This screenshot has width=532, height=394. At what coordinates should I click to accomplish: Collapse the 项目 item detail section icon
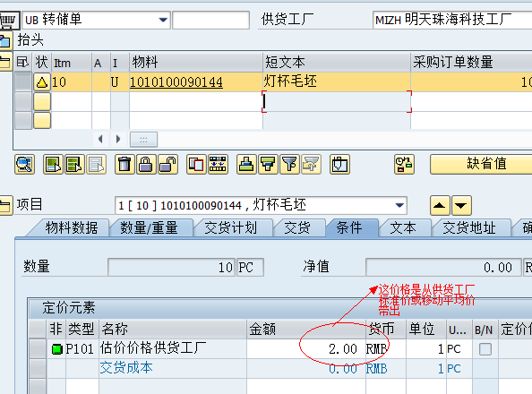pos(5,205)
